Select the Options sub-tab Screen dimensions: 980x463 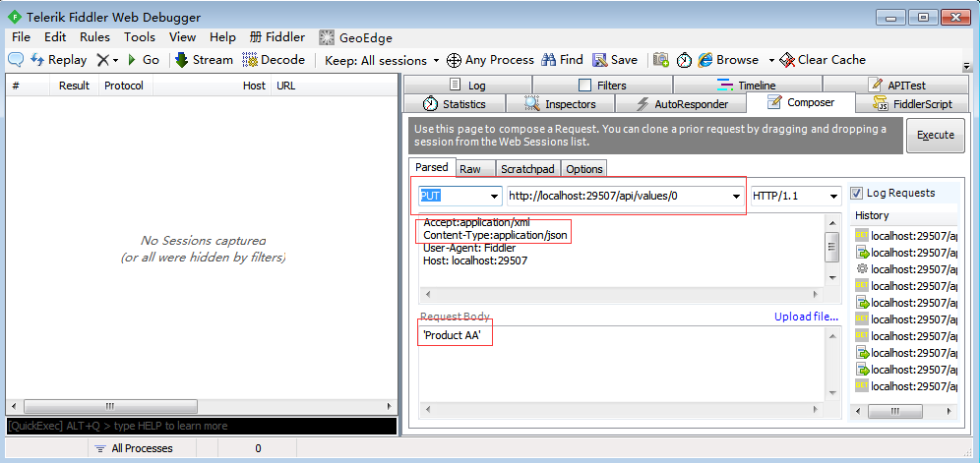click(x=583, y=169)
